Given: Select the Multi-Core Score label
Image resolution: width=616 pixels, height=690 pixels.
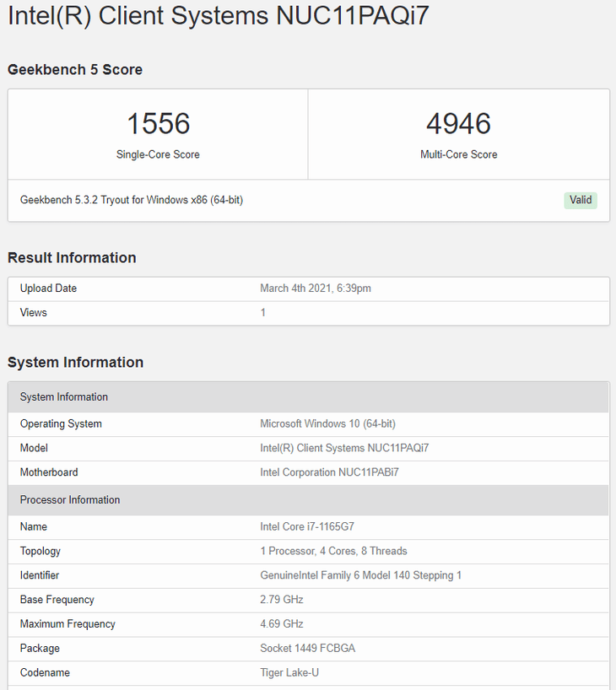Looking at the screenshot, I should tap(458, 154).
